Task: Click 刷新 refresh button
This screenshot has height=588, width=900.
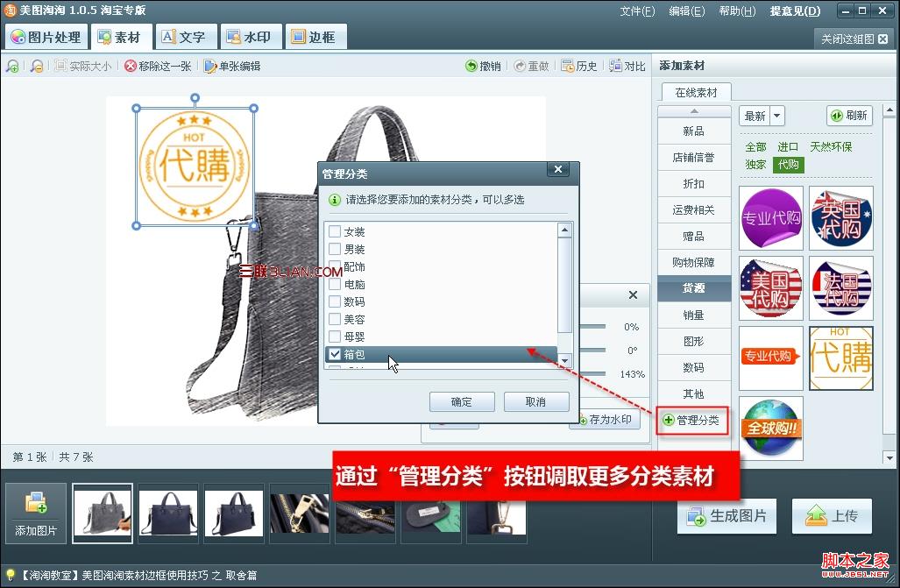Action: pos(849,116)
